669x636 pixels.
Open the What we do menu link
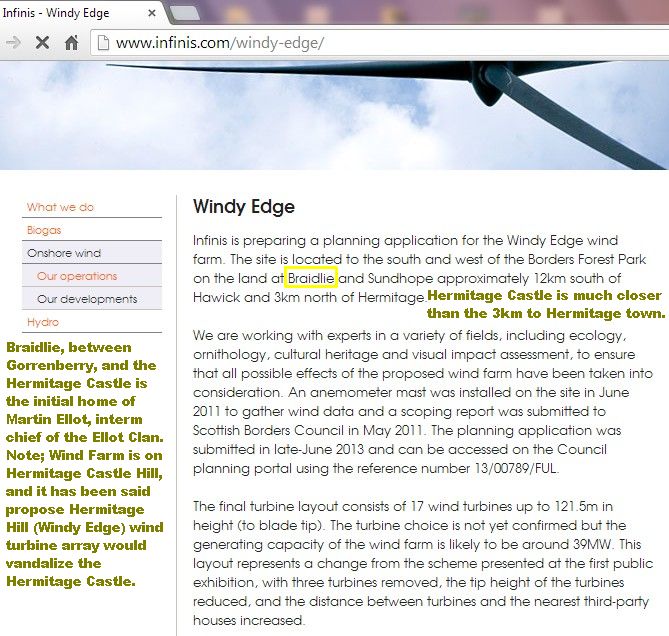[x=60, y=207]
